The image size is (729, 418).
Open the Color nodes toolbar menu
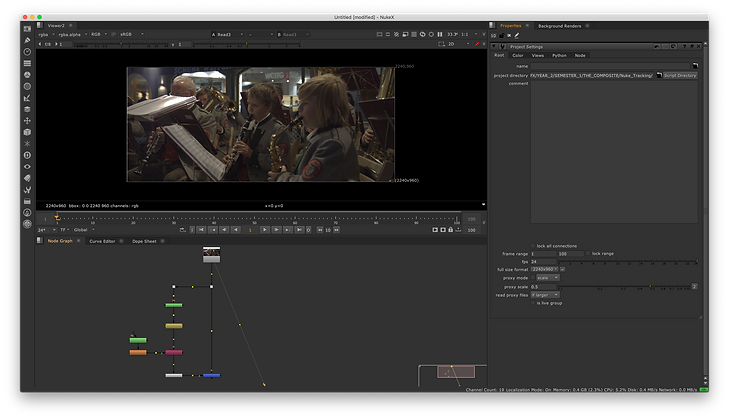(27, 75)
